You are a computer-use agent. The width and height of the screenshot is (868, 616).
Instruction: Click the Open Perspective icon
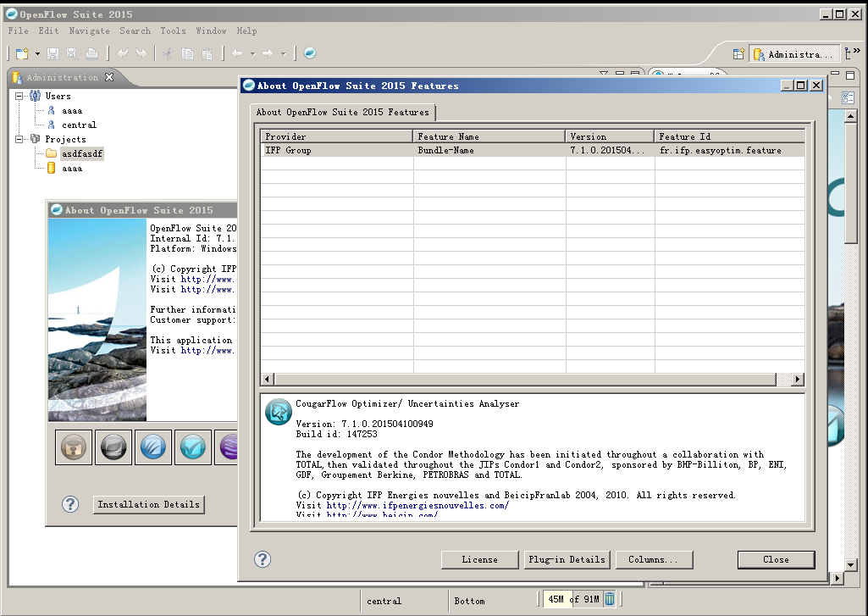(738, 53)
